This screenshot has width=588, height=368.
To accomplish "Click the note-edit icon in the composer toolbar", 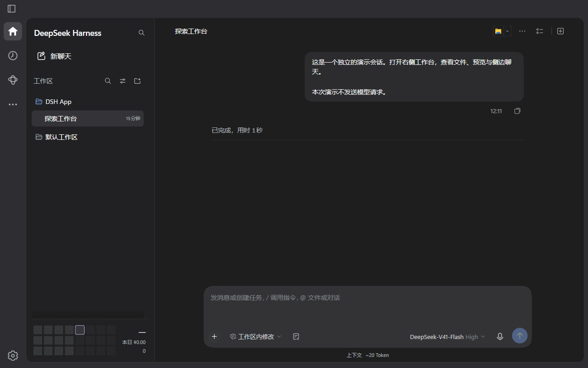I will 296,337.
